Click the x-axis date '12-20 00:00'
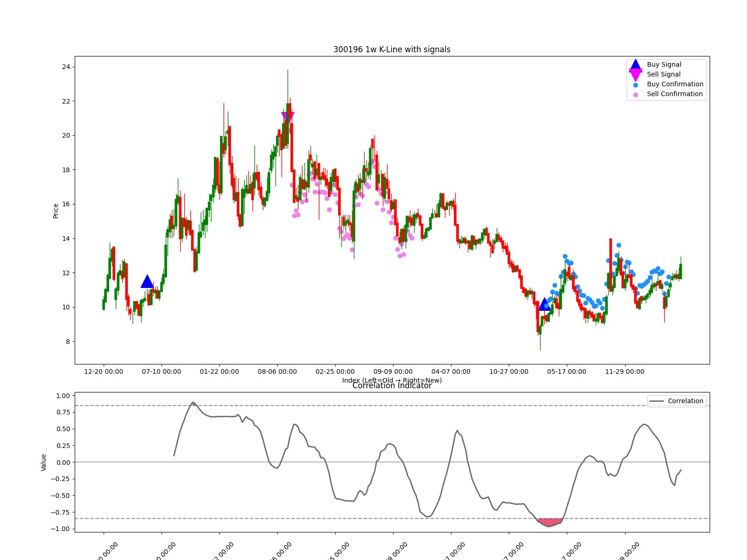Image resolution: width=747 pixels, height=560 pixels. pos(104,371)
